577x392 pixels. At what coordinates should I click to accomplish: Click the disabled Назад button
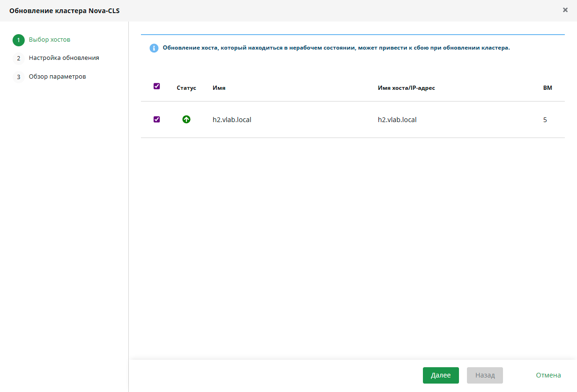pyautogui.click(x=485, y=375)
